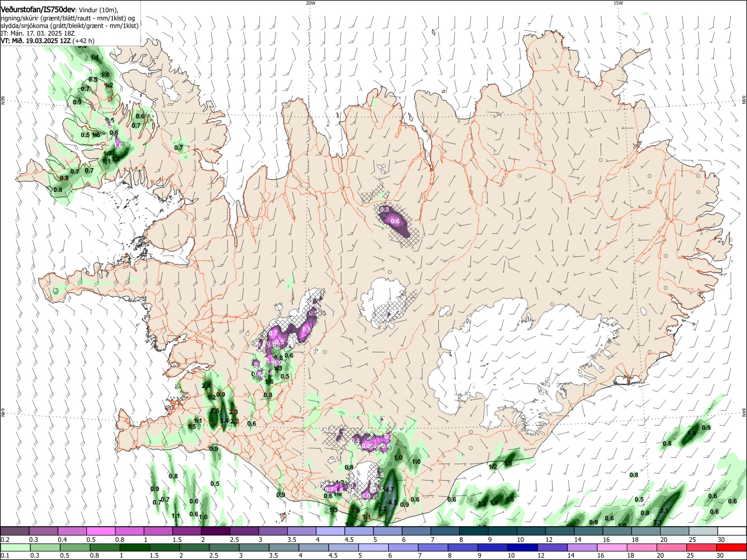Pick the magenta 1 swatch in the top legend row

(x=158, y=531)
